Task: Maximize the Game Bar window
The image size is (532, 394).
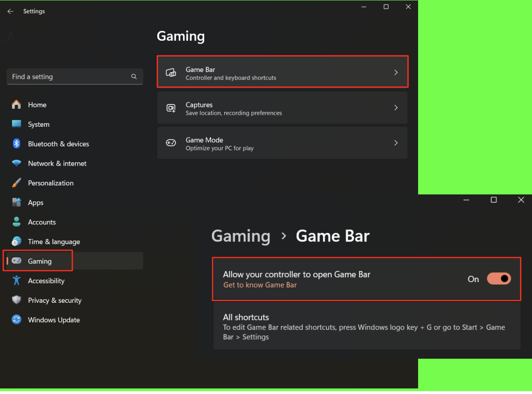Action: click(493, 200)
